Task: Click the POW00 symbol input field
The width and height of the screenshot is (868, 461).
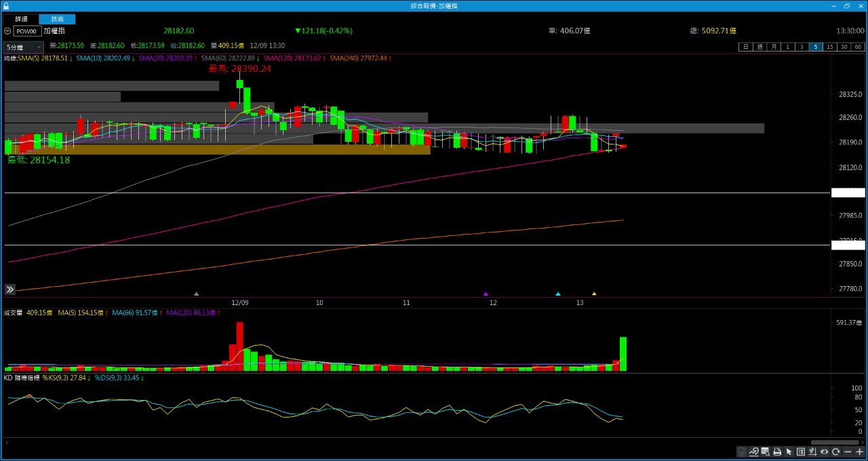Action: pyautogui.click(x=27, y=31)
